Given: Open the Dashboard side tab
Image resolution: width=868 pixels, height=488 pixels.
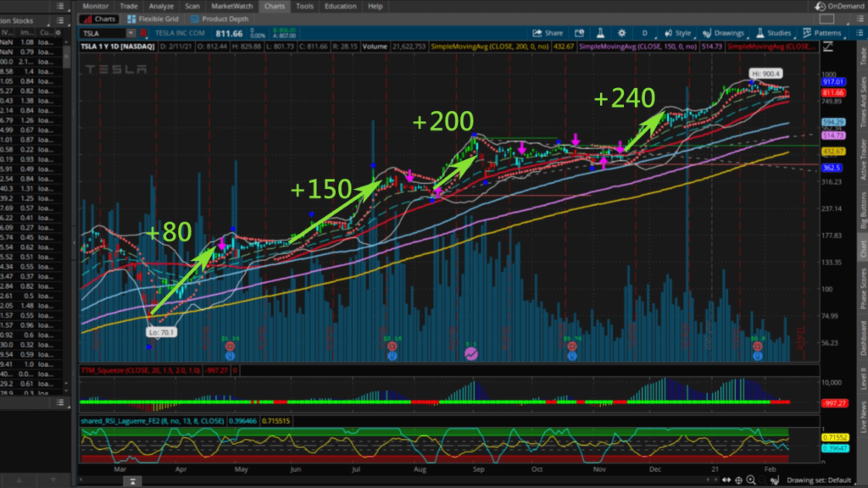Looking at the screenshot, I should [863, 339].
